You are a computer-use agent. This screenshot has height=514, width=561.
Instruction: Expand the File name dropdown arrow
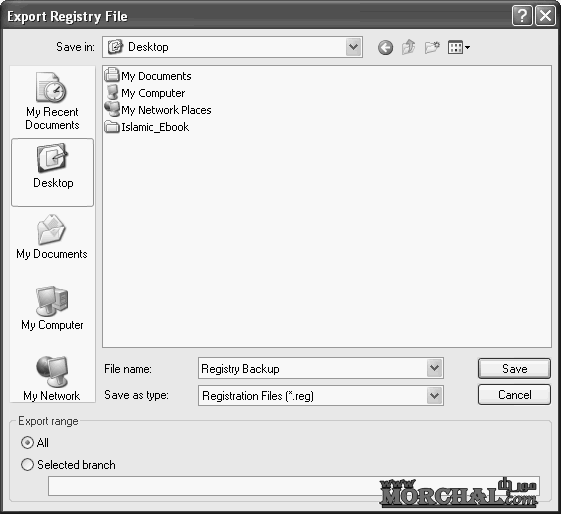click(434, 368)
